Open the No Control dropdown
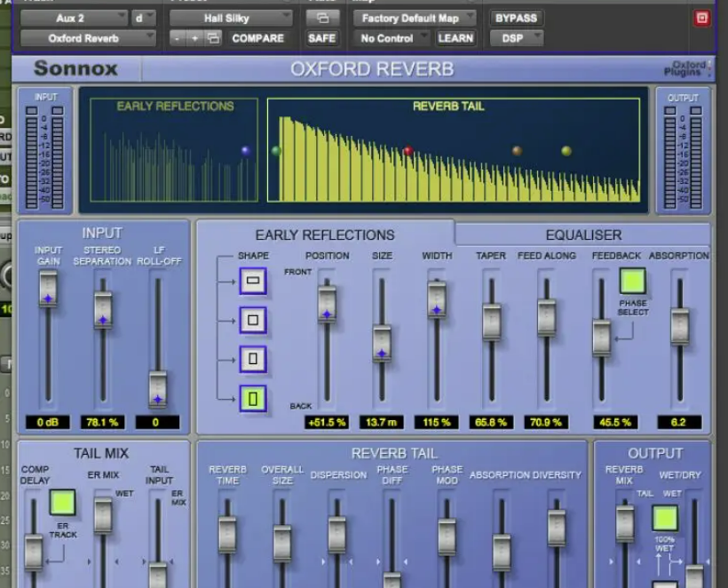The width and height of the screenshot is (728, 588). 392,38
